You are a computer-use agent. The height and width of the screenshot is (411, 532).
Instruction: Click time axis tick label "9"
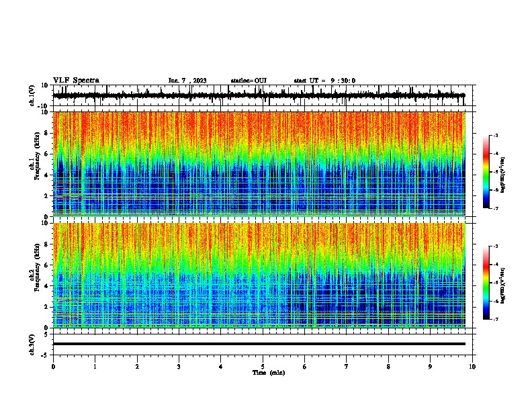[430, 367]
